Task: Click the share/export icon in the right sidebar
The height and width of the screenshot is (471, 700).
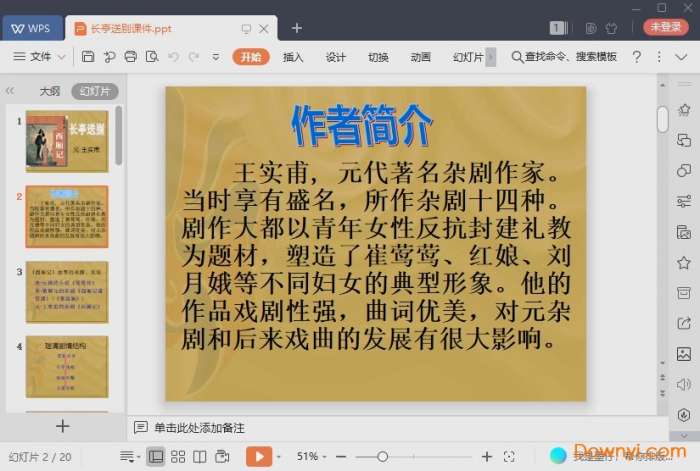Action: pyautogui.click(x=683, y=323)
